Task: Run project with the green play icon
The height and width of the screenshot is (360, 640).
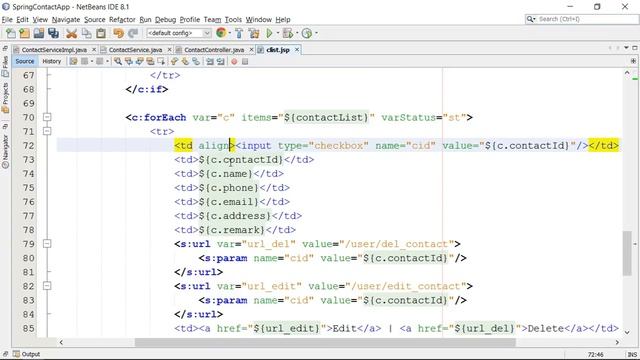Action: click(x=269, y=33)
